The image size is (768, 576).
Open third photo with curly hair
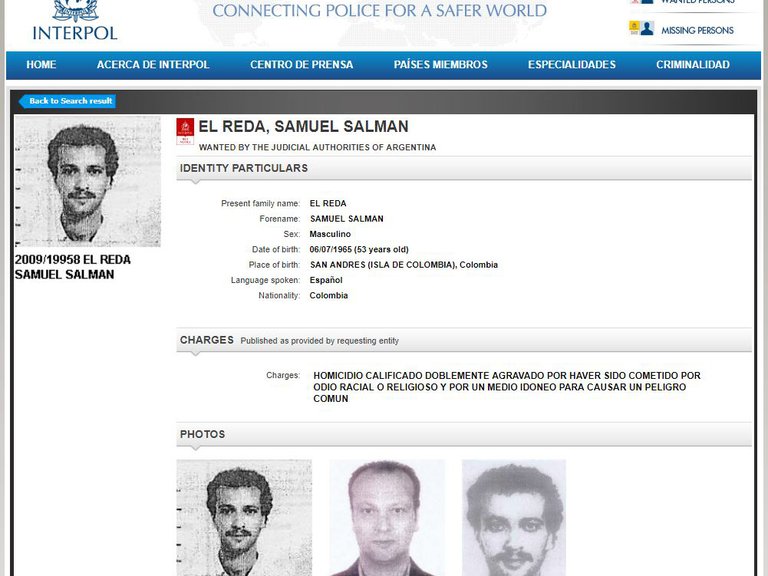(514, 518)
